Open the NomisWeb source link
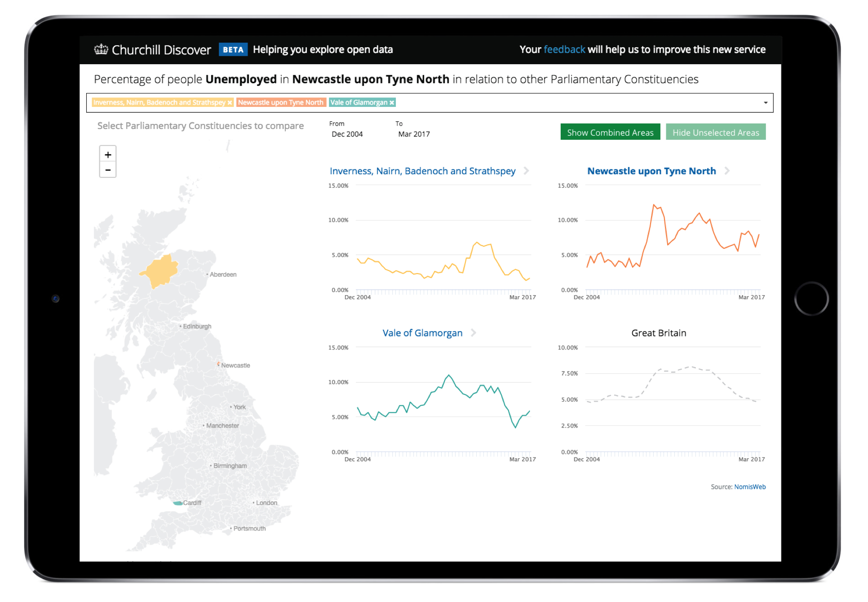Image resolution: width=868 pixels, height=602 pixels. 750,487
